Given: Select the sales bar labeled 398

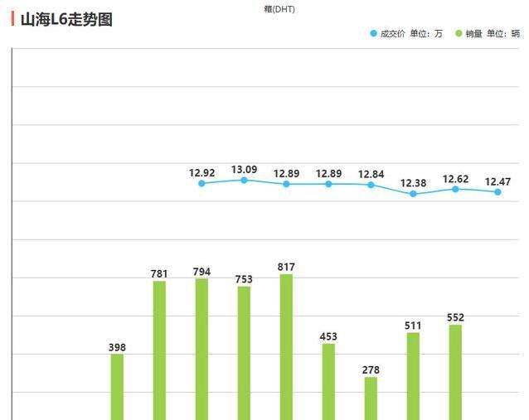Looking at the screenshot, I should click(x=117, y=387).
